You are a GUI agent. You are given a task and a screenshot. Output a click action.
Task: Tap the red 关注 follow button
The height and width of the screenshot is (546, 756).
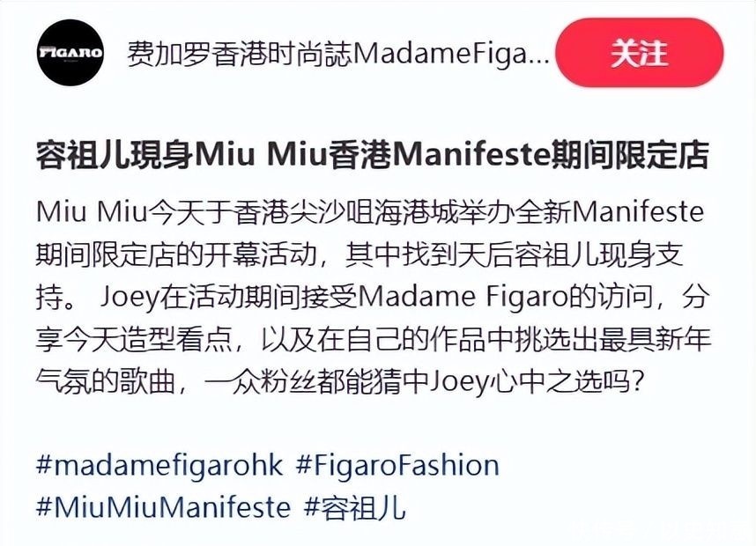[x=640, y=52]
